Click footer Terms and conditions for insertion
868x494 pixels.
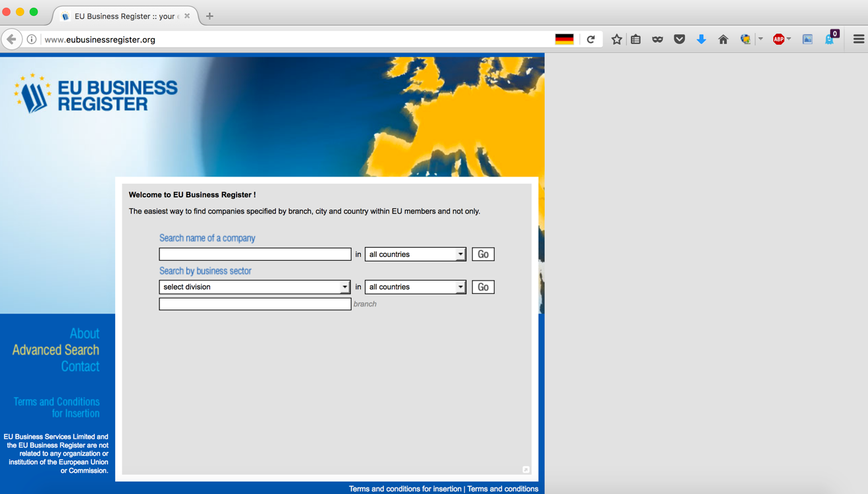pos(405,489)
